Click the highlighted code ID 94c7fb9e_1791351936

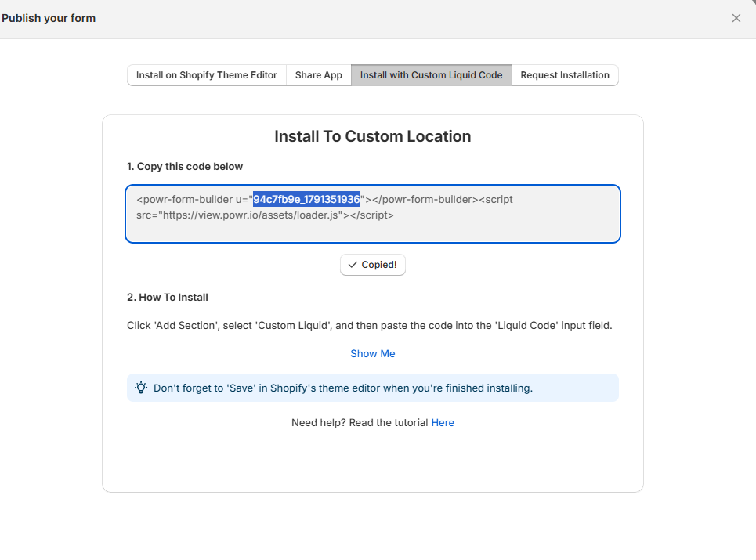click(306, 200)
